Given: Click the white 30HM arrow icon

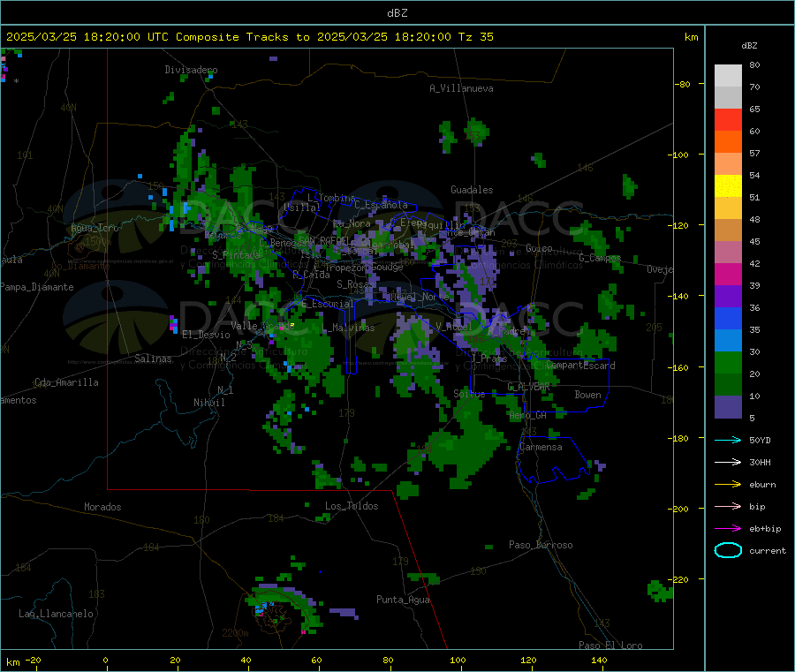Looking at the screenshot, I should [728, 462].
